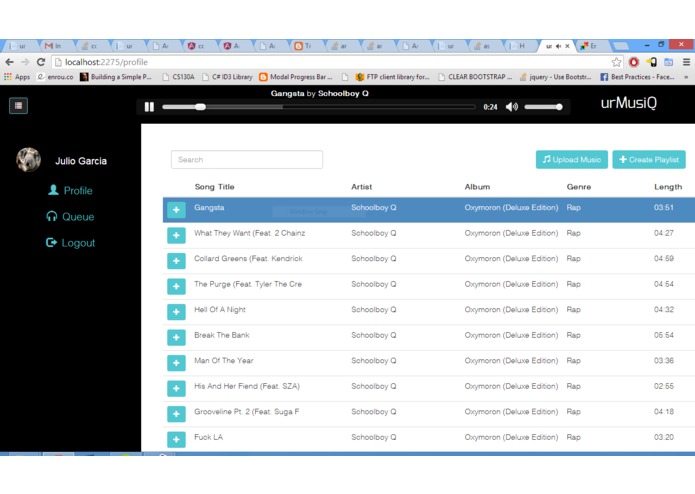Sort by Song Title column header
The width and height of the screenshot is (695, 494).
pos(214,187)
